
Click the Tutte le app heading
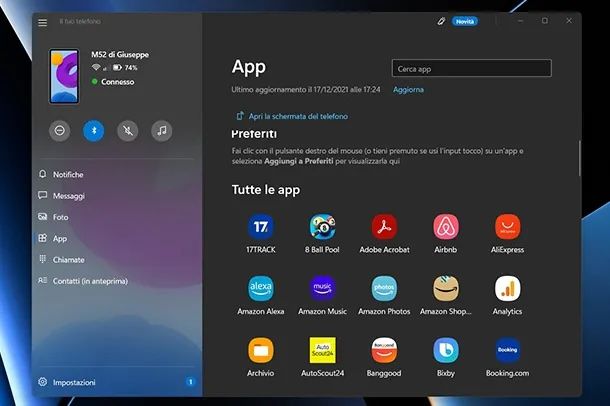tap(266, 190)
